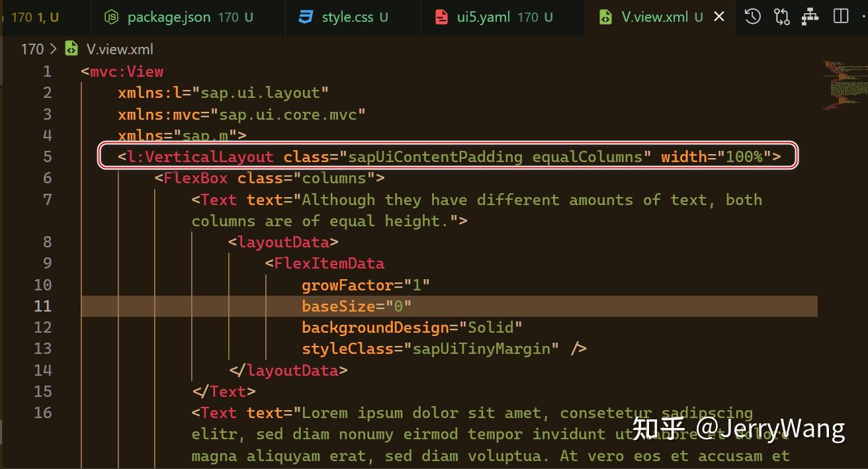This screenshot has width=868, height=469.
Task: Click line number 5 in gutter
Action: click(x=47, y=157)
